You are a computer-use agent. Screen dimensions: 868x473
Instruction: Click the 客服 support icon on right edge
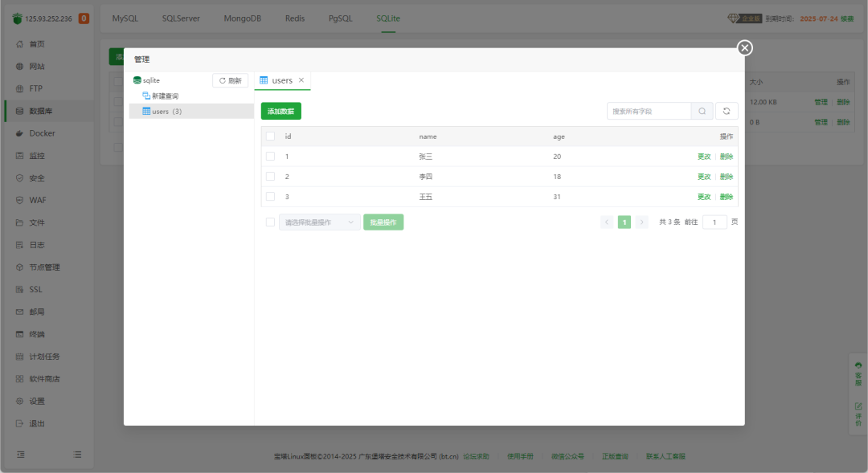point(858,365)
